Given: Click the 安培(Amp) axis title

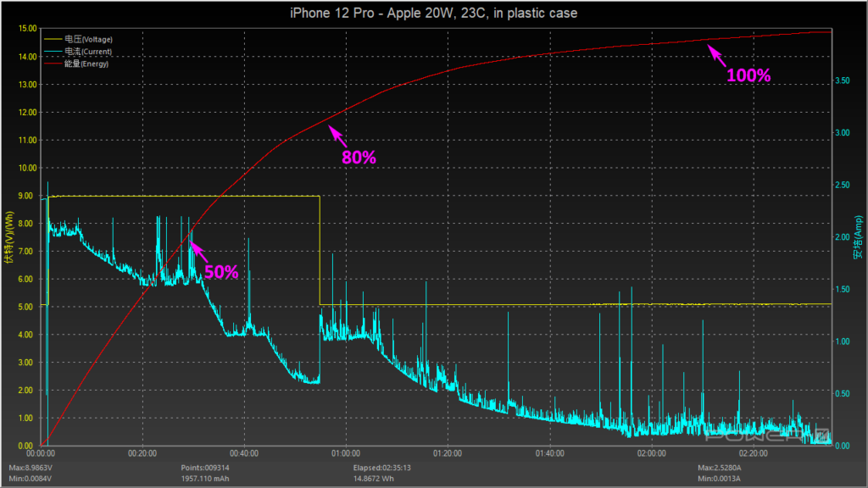Looking at the screenshot, I should coord(858,237).
